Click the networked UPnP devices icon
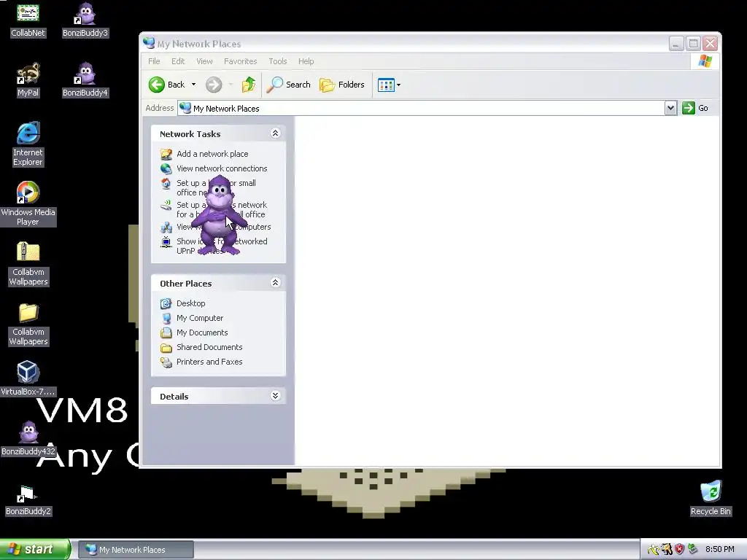 click(166, 242)
